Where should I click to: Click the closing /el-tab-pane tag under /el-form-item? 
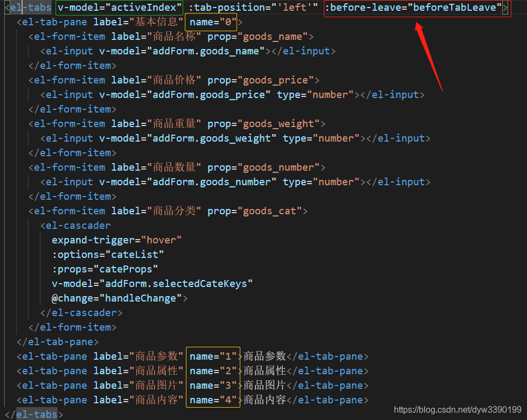coord(58,342)
